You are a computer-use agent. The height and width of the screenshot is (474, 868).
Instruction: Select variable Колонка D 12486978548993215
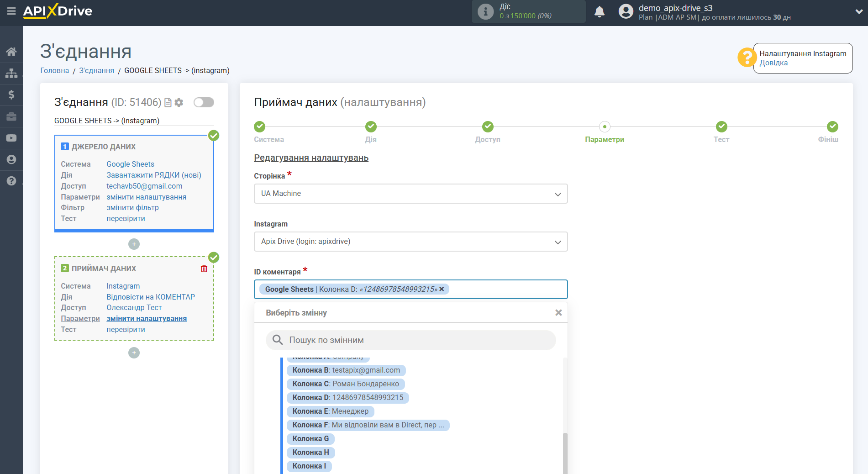click(348, 398)
